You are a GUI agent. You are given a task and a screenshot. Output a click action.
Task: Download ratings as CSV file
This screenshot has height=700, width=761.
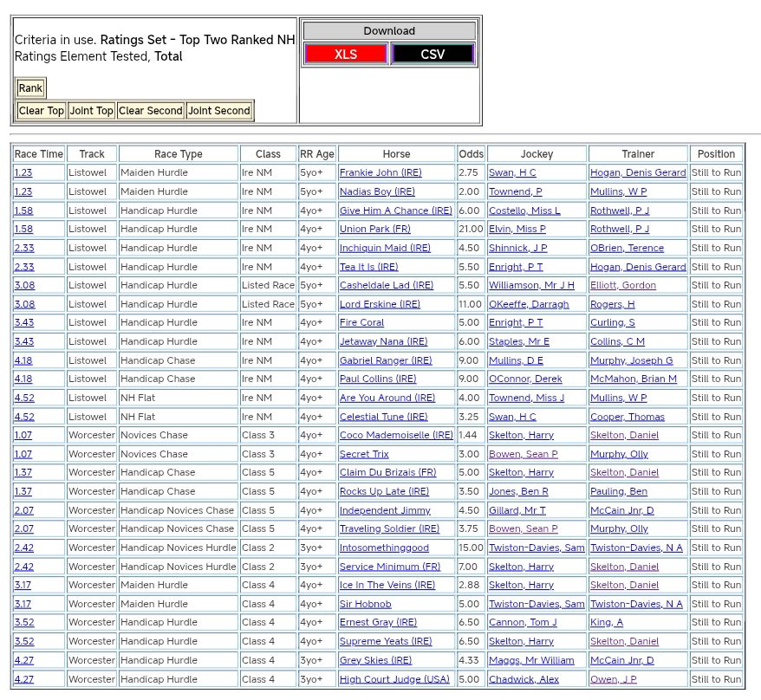[433, 54]
